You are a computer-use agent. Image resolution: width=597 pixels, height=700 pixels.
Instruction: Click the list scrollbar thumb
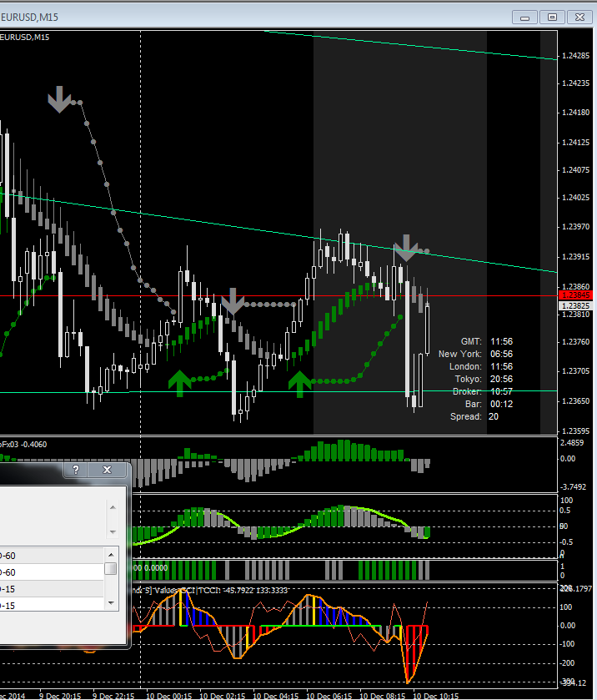pyautogui.click(x=111, y=569)
